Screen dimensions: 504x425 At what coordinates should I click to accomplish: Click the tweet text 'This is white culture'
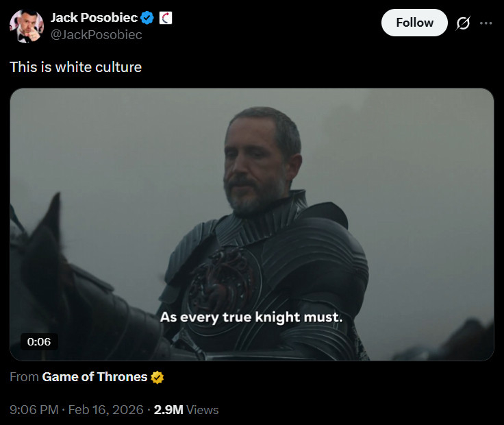click(75, 67)
